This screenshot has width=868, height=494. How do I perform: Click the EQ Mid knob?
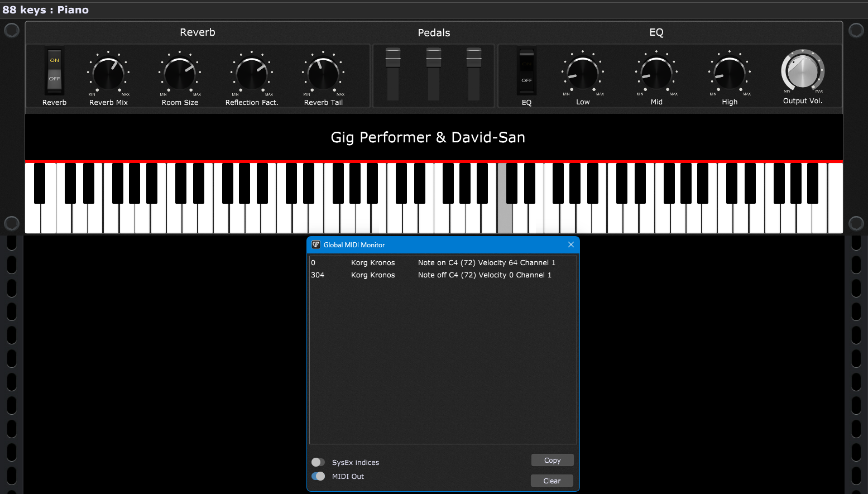[x=656, y=73]
